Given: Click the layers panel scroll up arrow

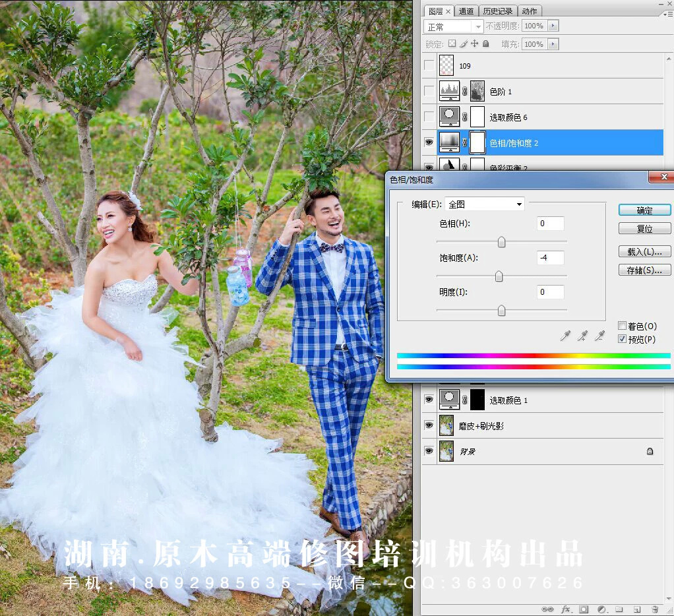Looking at the screenshot, I should pyautogui.click(x=669, y=59).
